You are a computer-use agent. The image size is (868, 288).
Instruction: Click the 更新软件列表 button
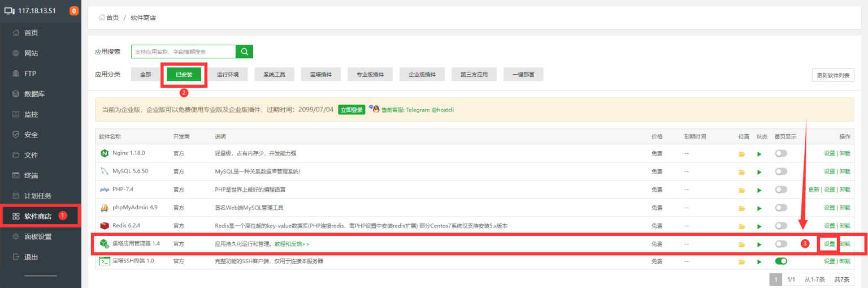[832, 75]
